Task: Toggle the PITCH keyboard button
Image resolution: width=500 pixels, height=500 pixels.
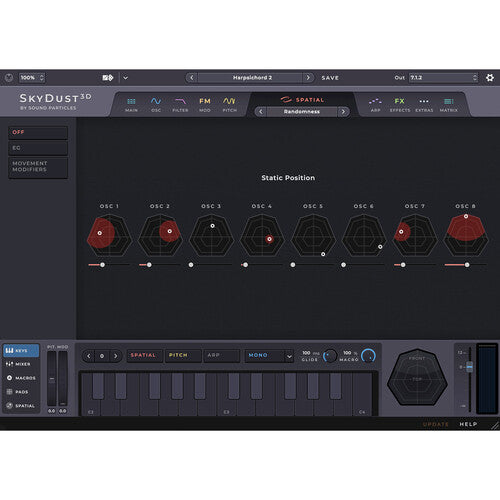Action: coord(182,355)
